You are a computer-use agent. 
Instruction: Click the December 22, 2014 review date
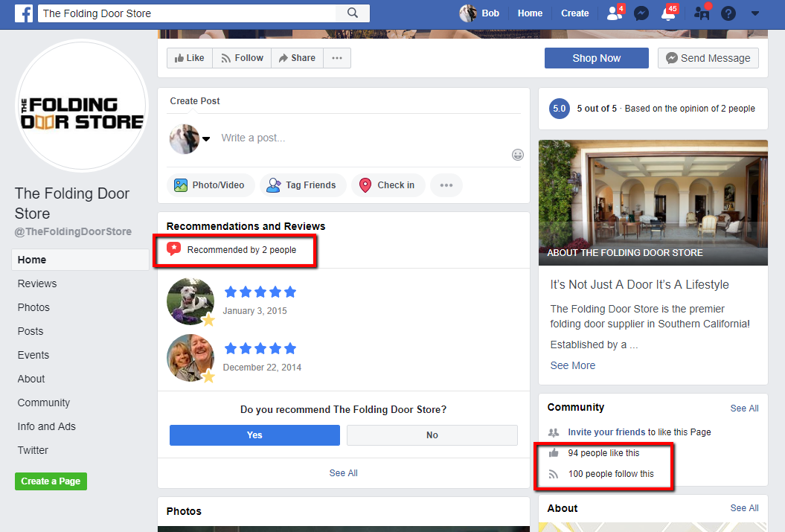262,368
